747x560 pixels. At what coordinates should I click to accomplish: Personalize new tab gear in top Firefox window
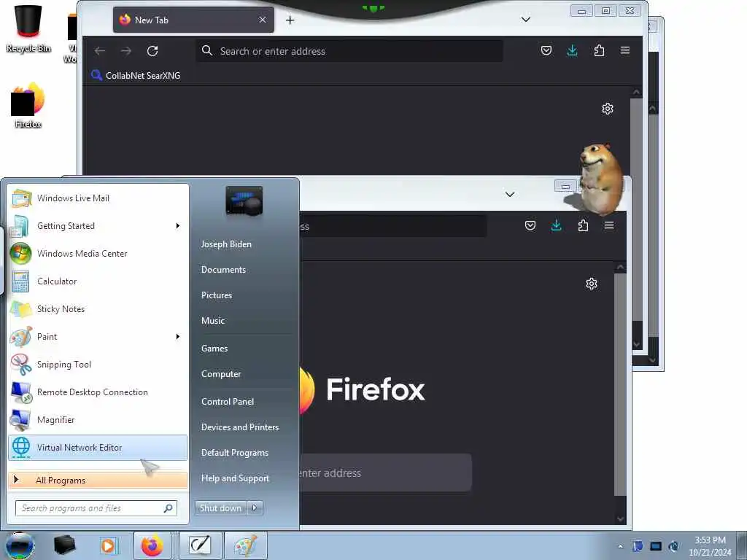(608, 109)
